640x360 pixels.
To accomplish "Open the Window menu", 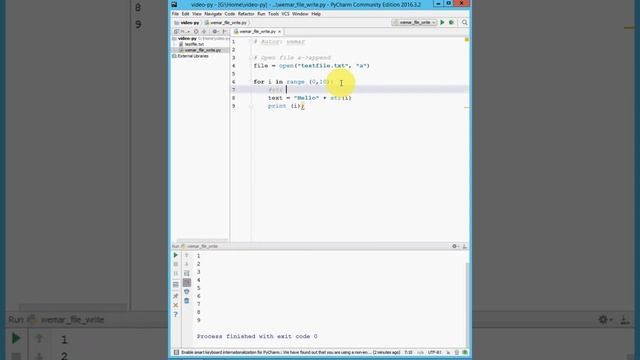I will coord(300,14).
